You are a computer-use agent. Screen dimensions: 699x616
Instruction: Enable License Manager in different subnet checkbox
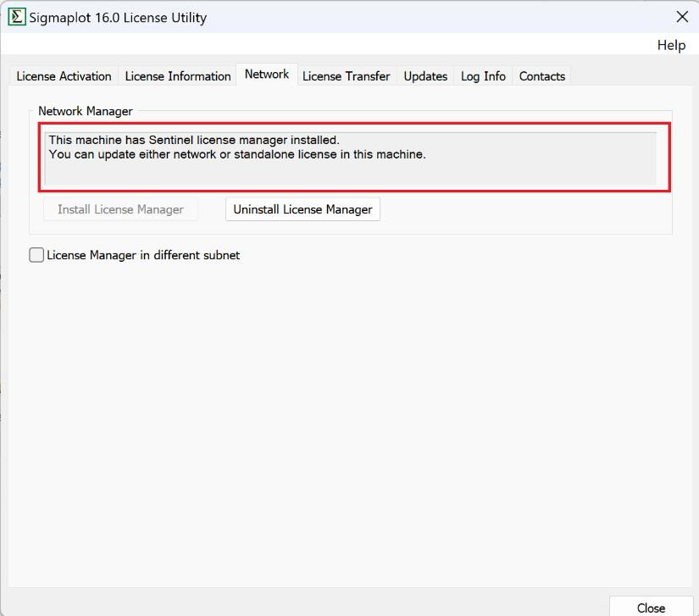coord(36,255)
